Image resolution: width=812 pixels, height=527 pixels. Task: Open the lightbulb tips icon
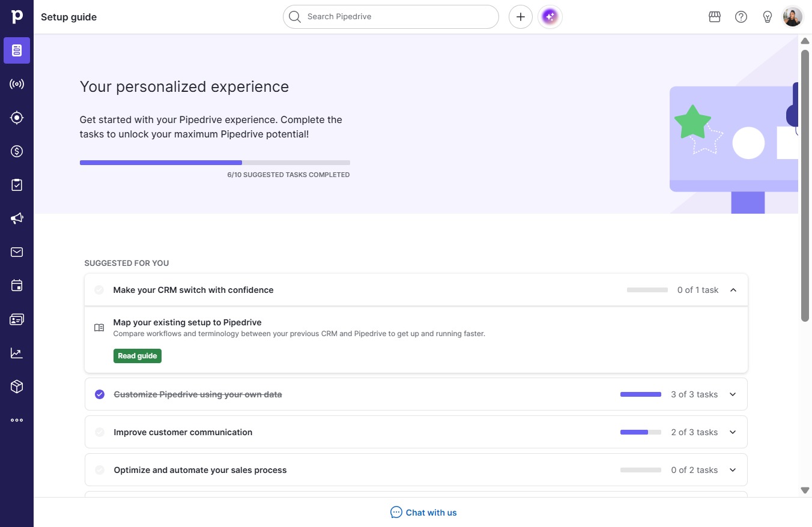point(767,17)
